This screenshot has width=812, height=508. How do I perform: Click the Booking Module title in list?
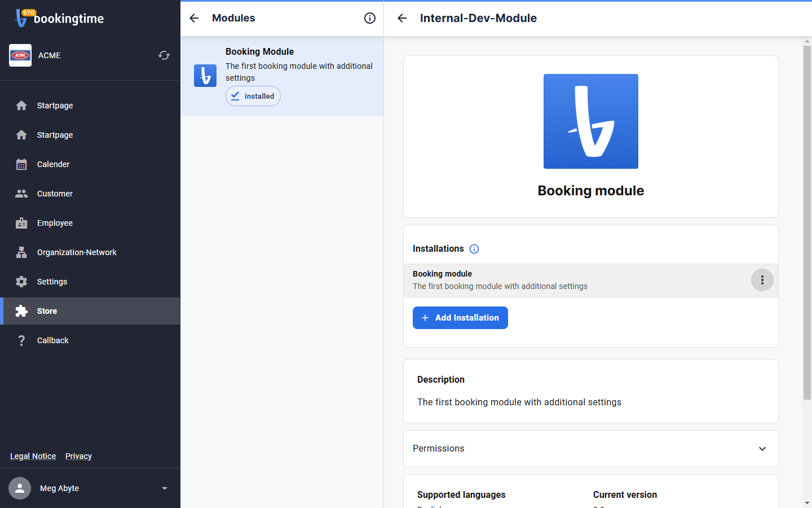pyautogui.click(x=259, y=51)
